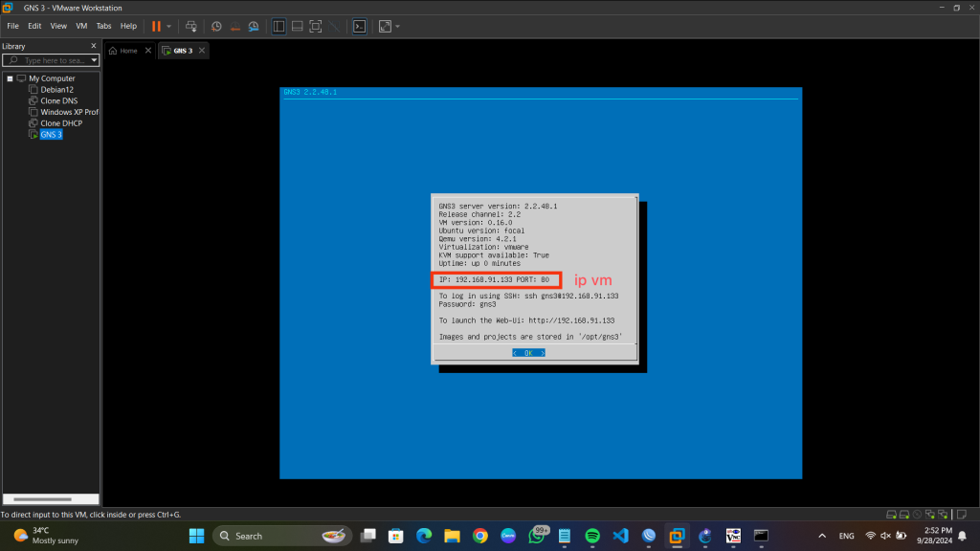980x551 pixels.
Task: Expand the stretch guest dropdown arrow
Action: 397,27
